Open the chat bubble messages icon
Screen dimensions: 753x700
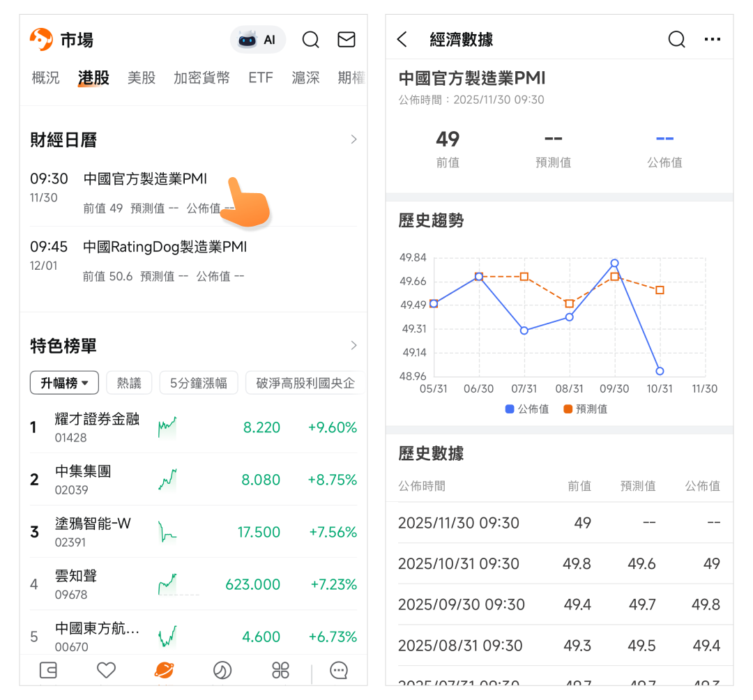click(339, 671)
